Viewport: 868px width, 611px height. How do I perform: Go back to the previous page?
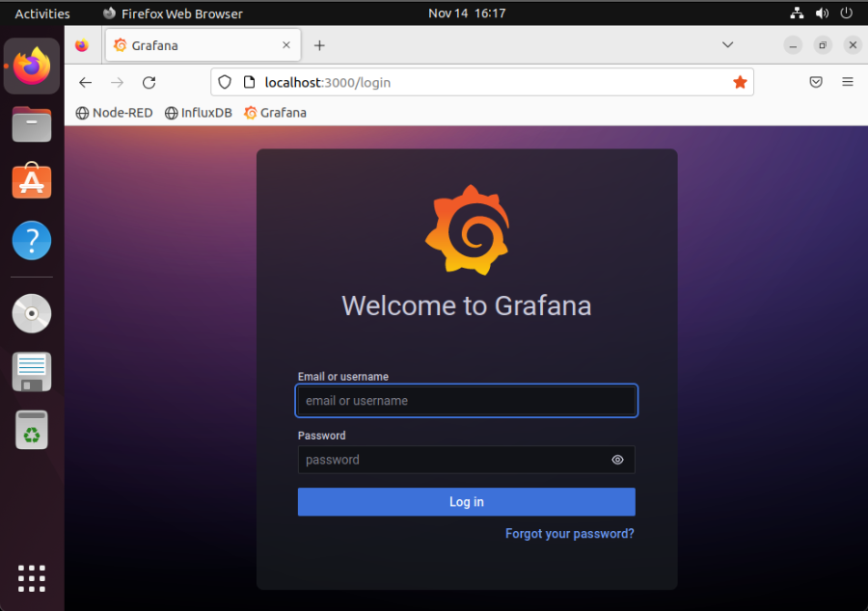85,82
